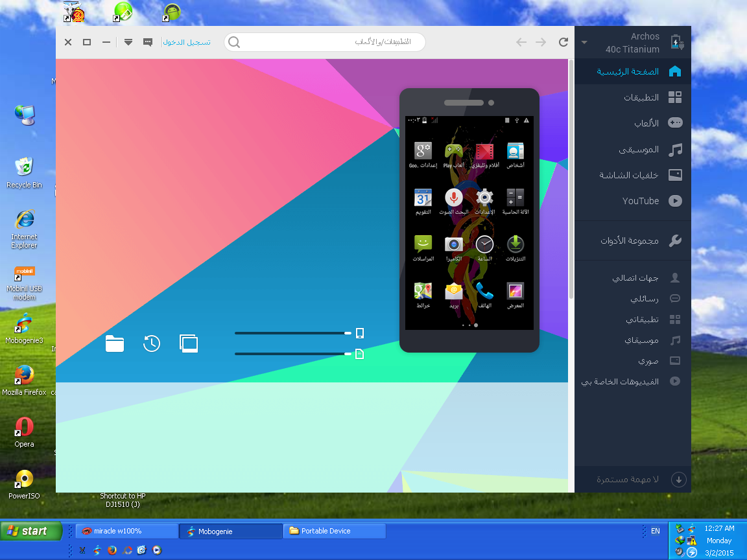Screen dimensions: 747x560
Task: Open the Toolkit (مجموعة الأدوات) item
Action: [x=633, y=241]
